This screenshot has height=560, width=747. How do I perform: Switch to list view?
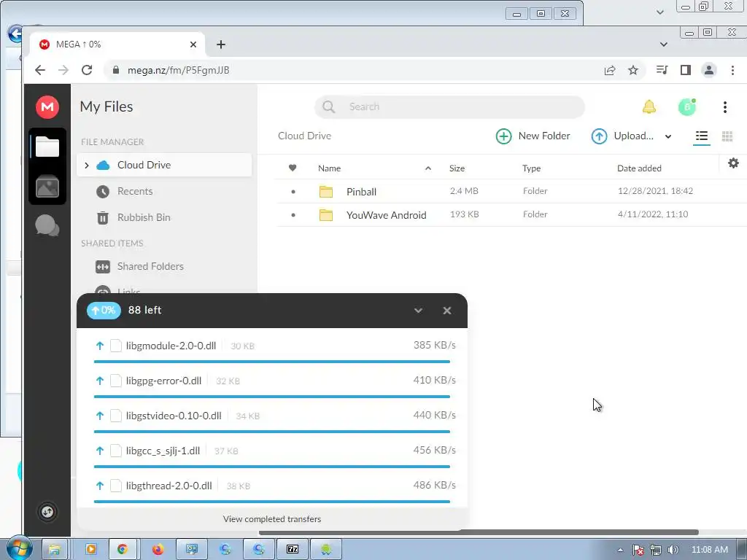[701, 136]
